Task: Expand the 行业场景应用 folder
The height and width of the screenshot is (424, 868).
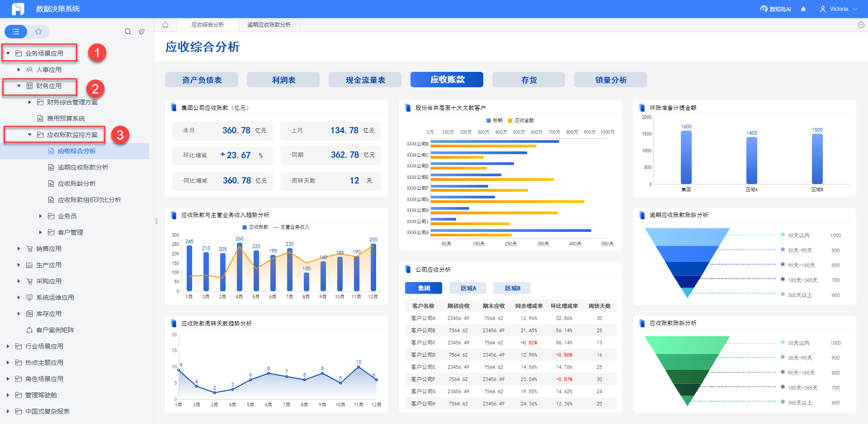Action: coord(8,346)
